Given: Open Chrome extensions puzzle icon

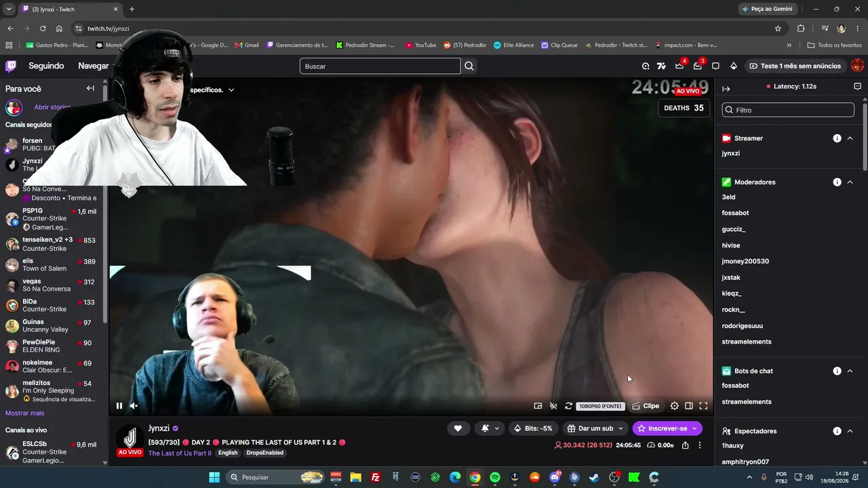Looking at the screenshot, I should click(x=801, y=28).
